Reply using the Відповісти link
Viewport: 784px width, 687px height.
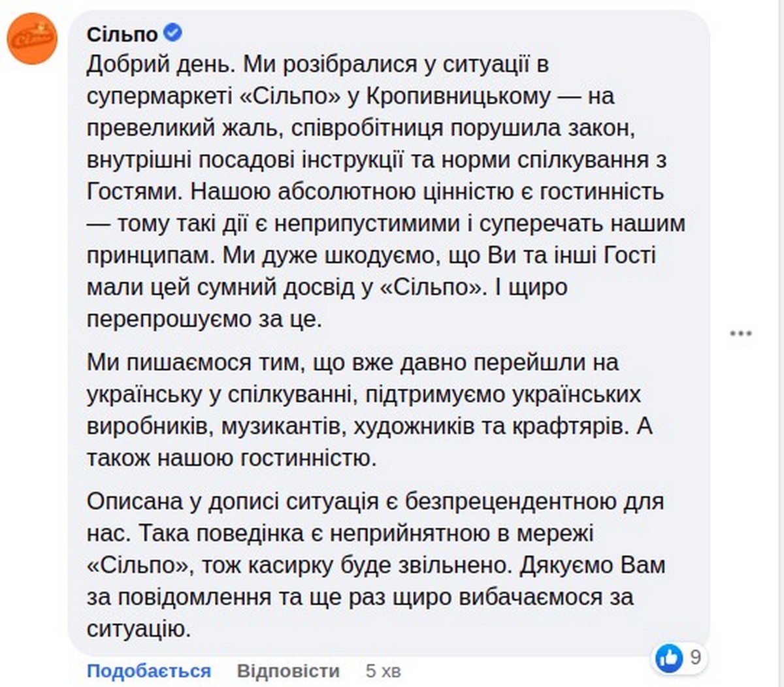click(288, 671)
